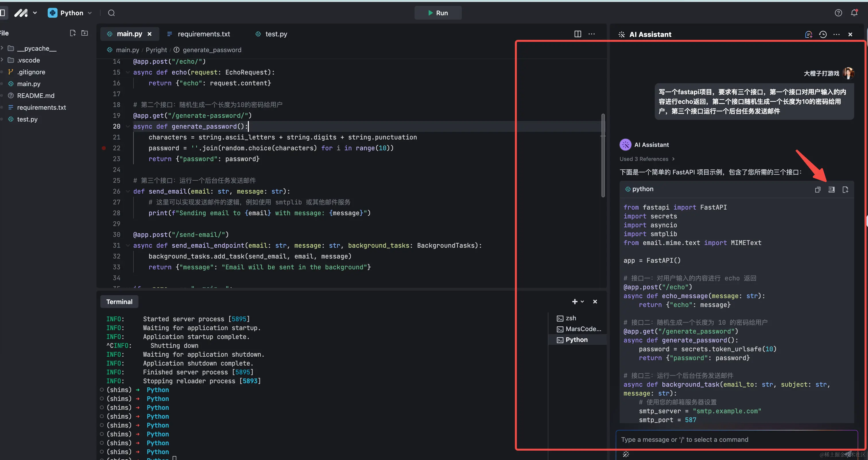Click the search icon in top bar
This screenshot has height=460, width=868.
point(112,13)
